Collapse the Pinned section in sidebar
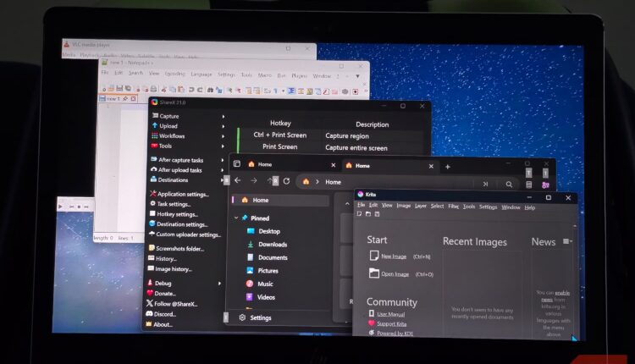635x364 pixels. tap(236, 218)
